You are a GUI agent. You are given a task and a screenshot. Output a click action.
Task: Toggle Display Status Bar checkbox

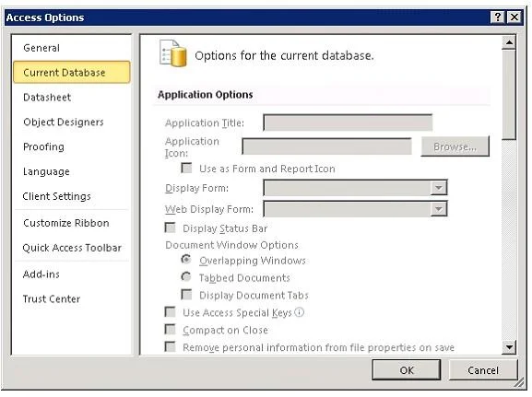170,228
